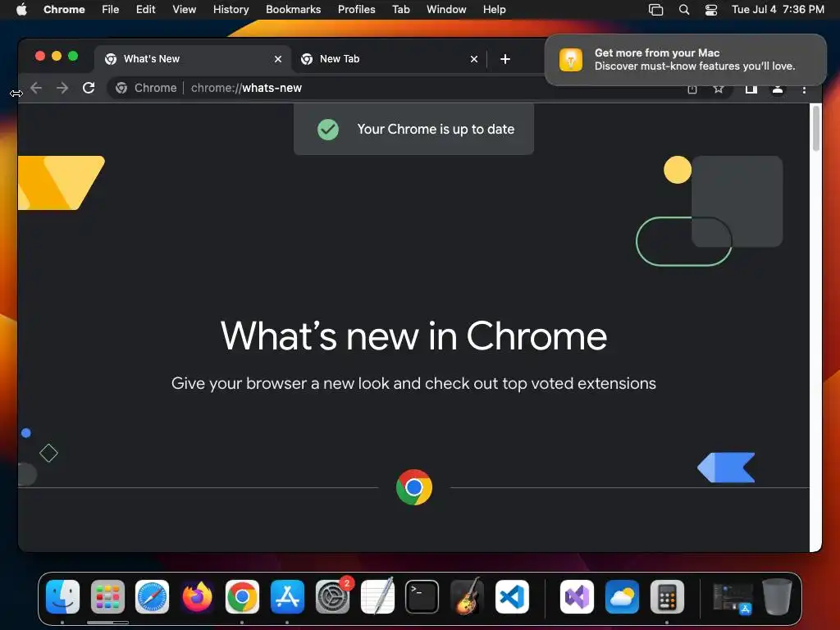Bookmark this page with the star icon
Viewport: 840px width, 630px height.
719,89
